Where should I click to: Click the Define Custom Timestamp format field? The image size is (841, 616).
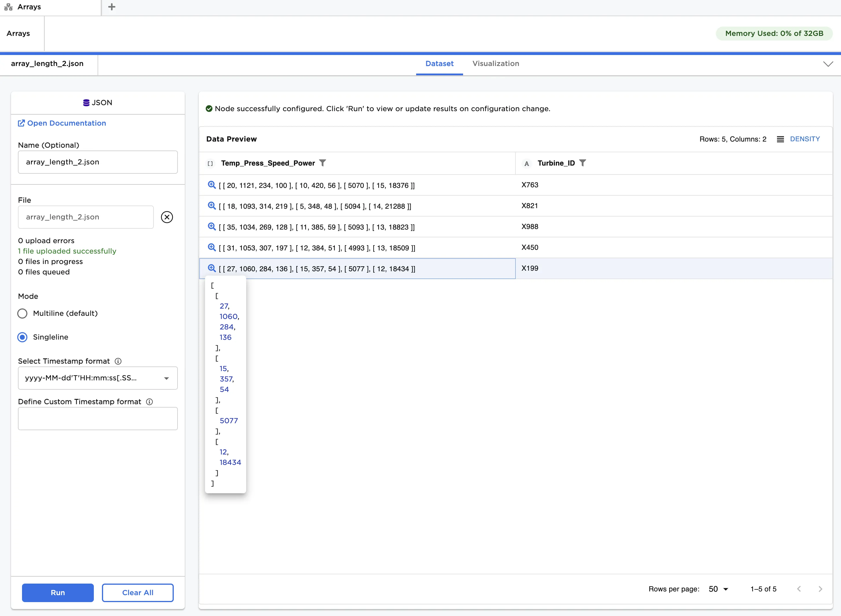point(98,419)
